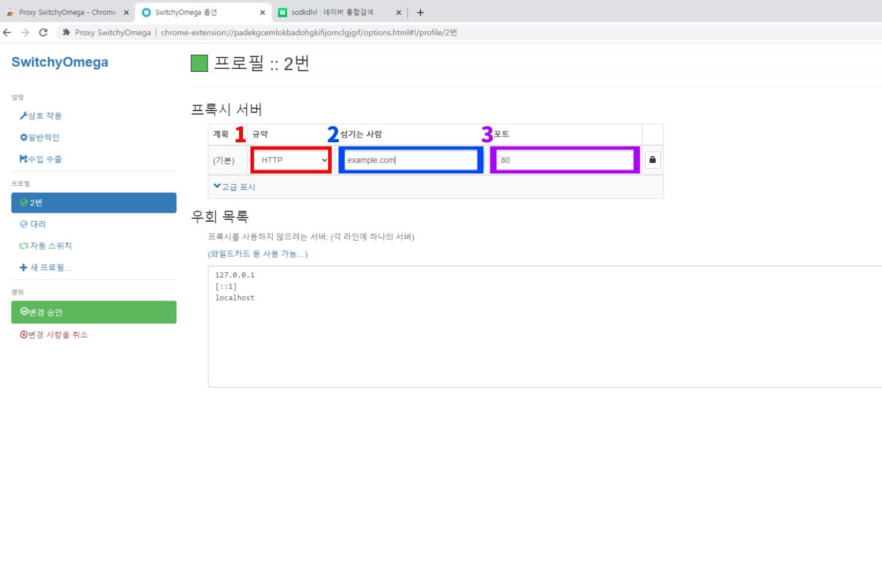Click the port field showing 80

(x=564, y=160)
